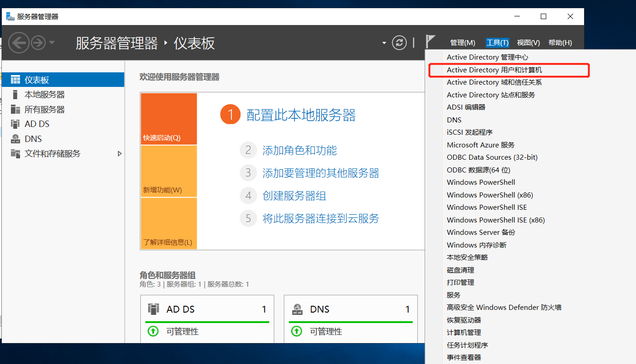
Task: Open 本地安全策略 from tools menu
Action: pos(467,258)
